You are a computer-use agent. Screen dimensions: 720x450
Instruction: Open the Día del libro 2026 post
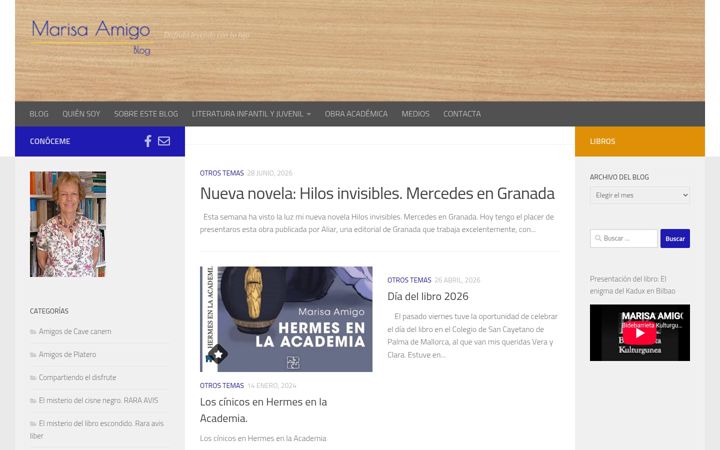click(x=428, y=296)
